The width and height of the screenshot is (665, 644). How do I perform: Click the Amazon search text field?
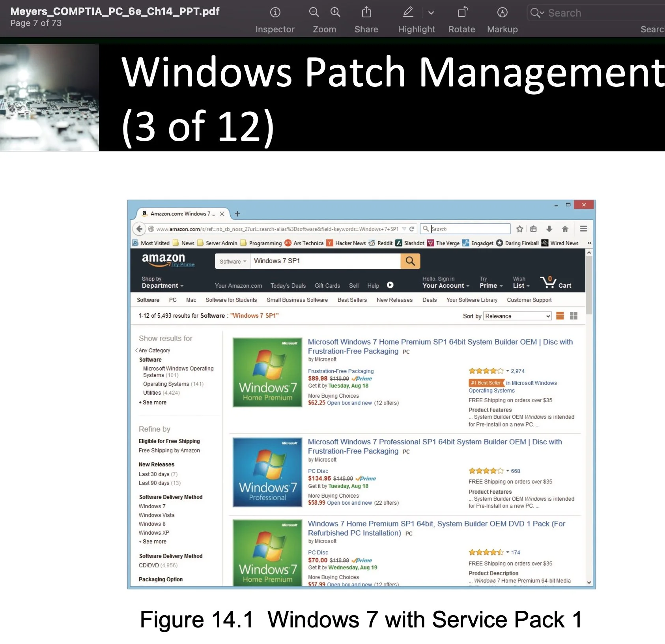click(325, 261)
